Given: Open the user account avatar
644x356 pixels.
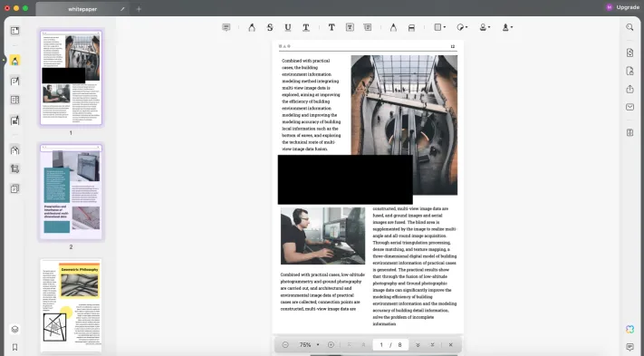Looking at the screenshot, I should click(x=609, y=7).
